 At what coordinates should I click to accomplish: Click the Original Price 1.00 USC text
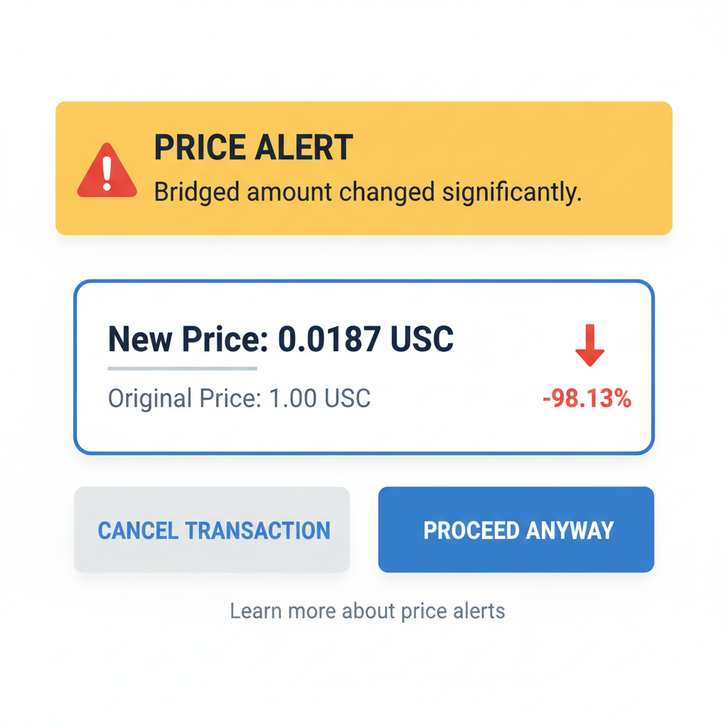[x=238, y=398]
